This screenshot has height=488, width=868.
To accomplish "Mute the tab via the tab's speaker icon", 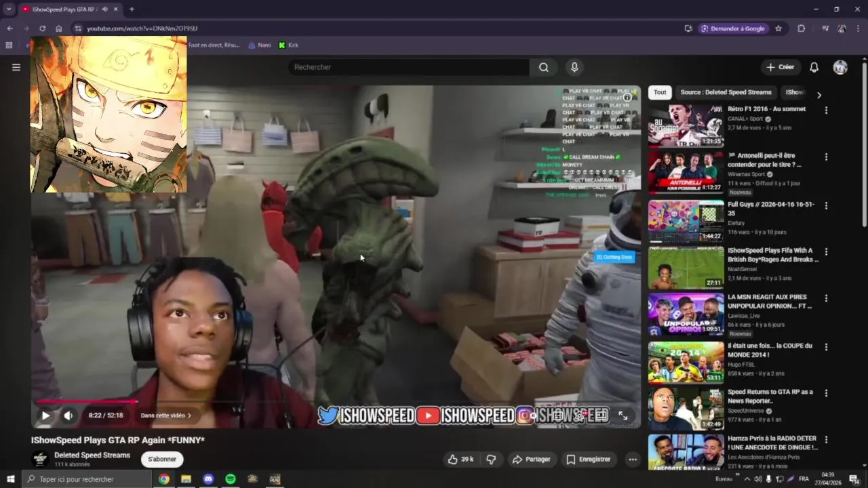I will (x=104, y=9).
